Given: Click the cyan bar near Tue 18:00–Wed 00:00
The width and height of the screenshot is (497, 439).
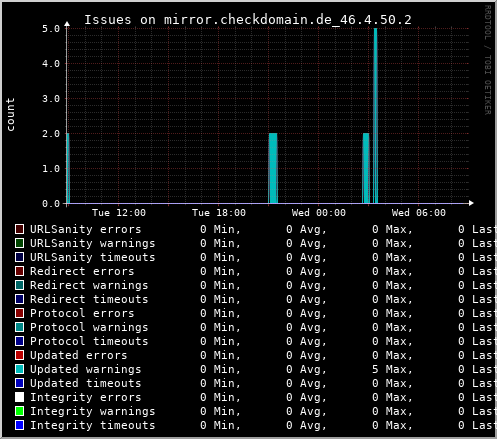Looking at the screenshot, I should [273, 168].
